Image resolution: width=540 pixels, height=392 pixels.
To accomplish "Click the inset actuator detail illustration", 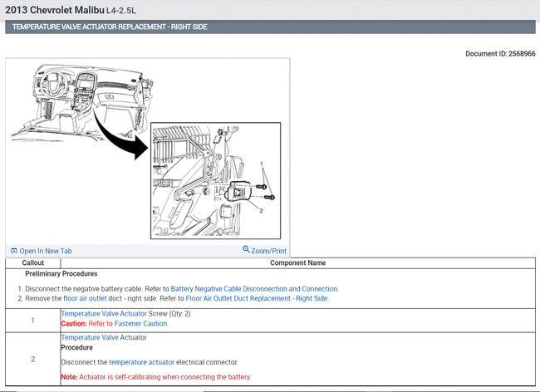I will 214,179.
